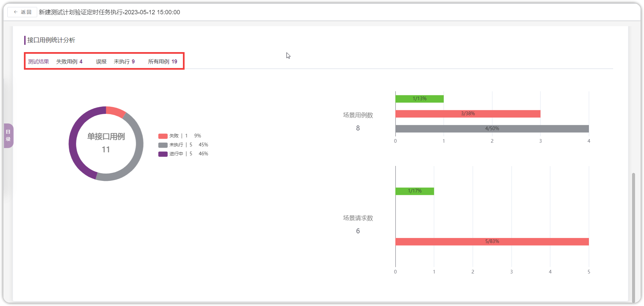Toggle the 进行中 purple legend swatch
The image size is (644, 306).
[x=163, y=154]
